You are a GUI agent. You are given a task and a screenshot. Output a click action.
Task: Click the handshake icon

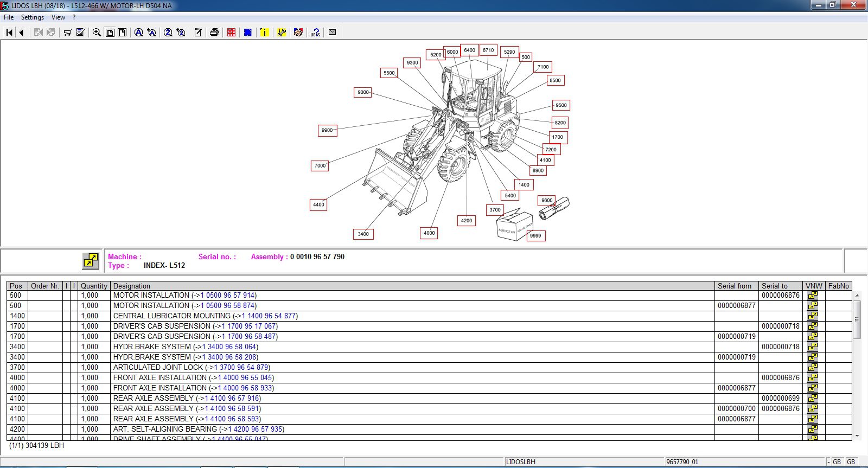tap(298, 33)
